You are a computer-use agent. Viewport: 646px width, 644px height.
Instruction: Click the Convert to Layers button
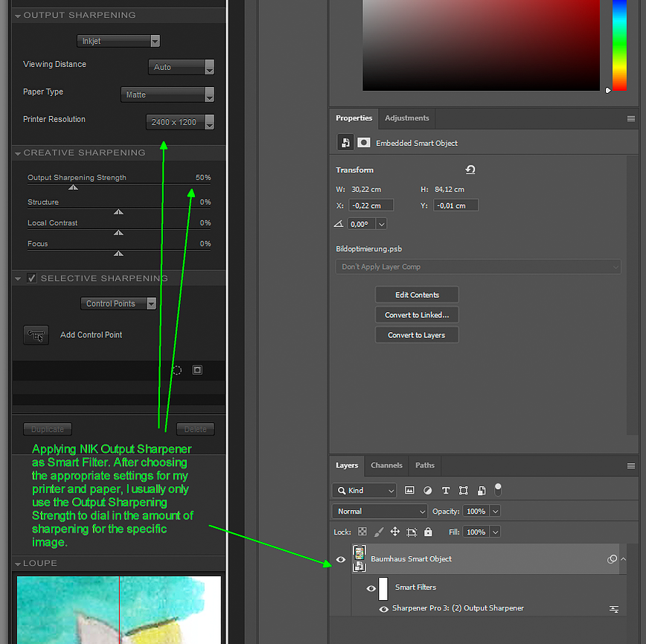tap(417, 335)
